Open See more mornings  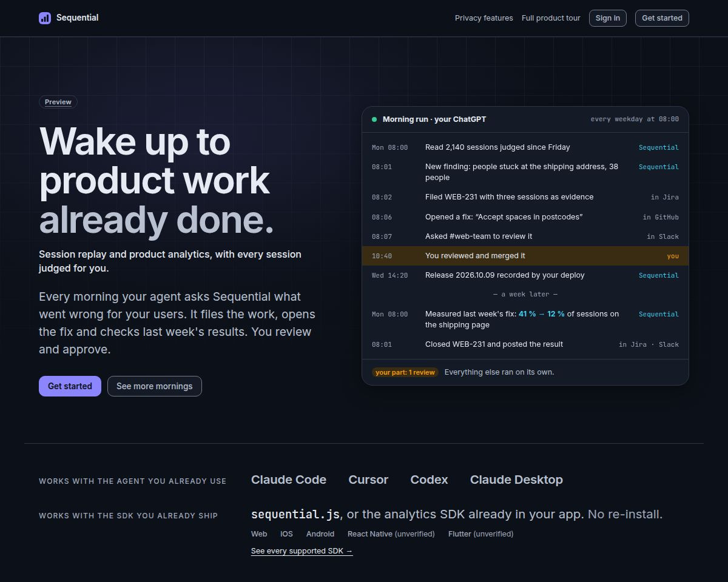[x=155, y=386]
